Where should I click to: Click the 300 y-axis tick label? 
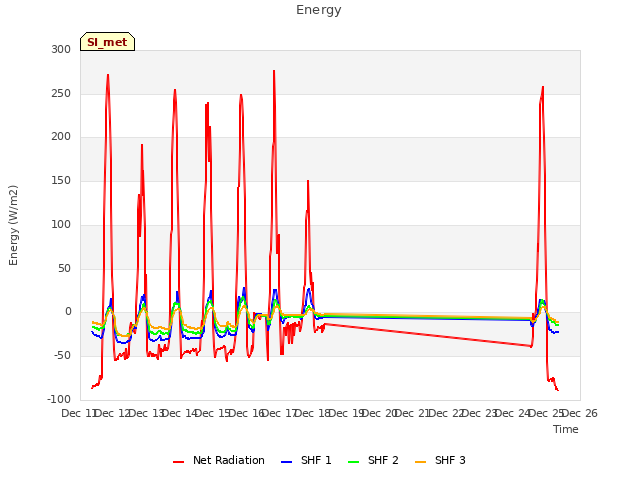61,49
